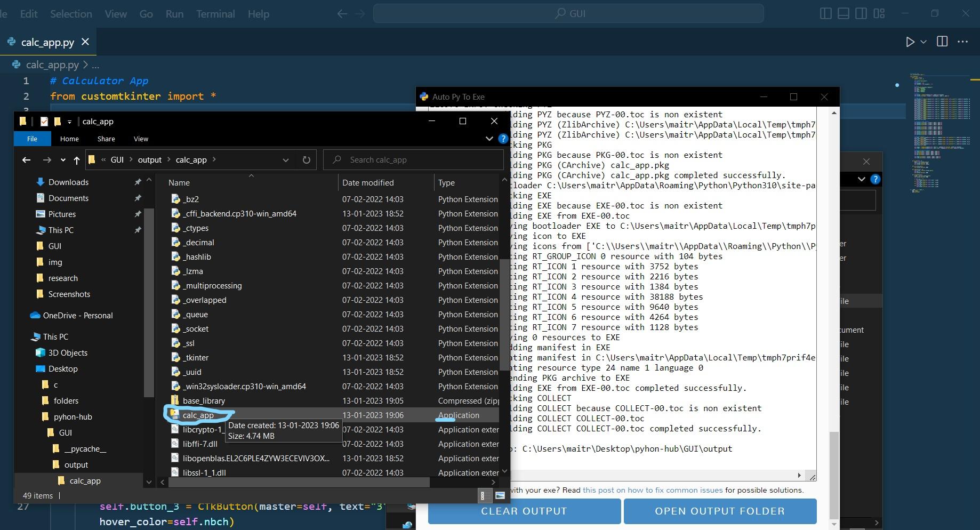The image size is (980, 530).
Task: Click the Customize Layout icon in title bar
Action: 879,13
